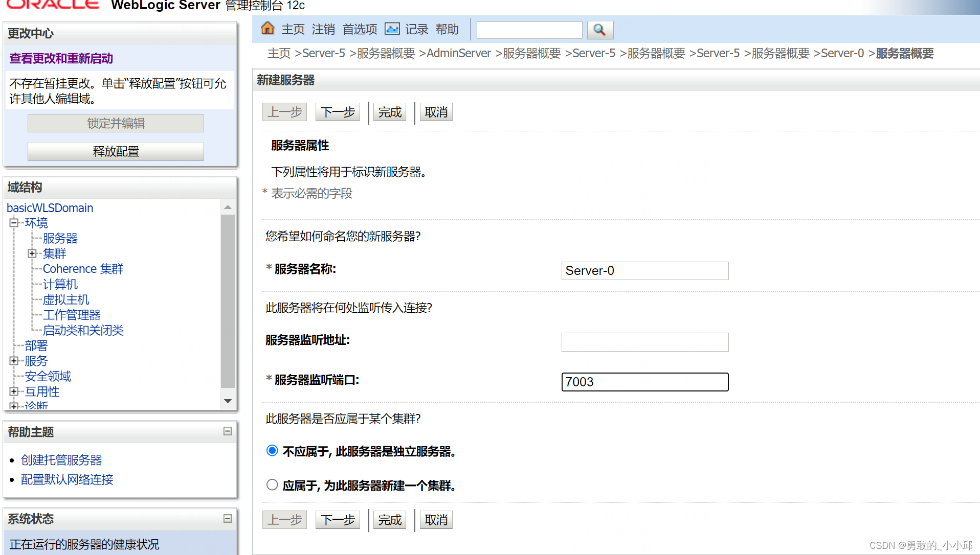Click first 主页 breadcrumb link
980x555 pixels.
coord(279,53)
